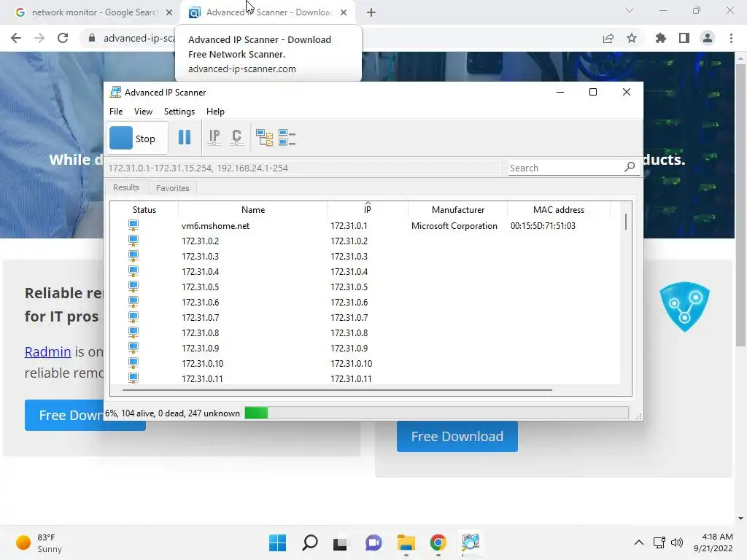Close the network monitor Google Search tab

(169, 12)
